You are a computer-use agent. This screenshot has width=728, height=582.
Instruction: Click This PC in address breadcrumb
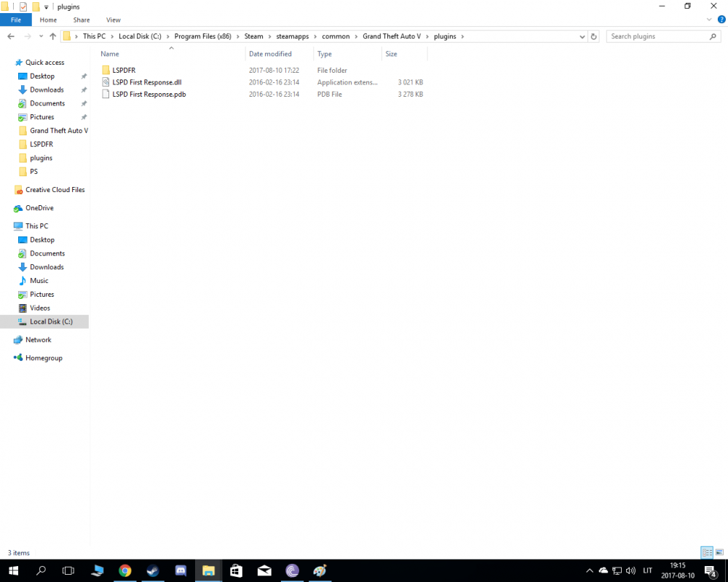coord(94,36)
